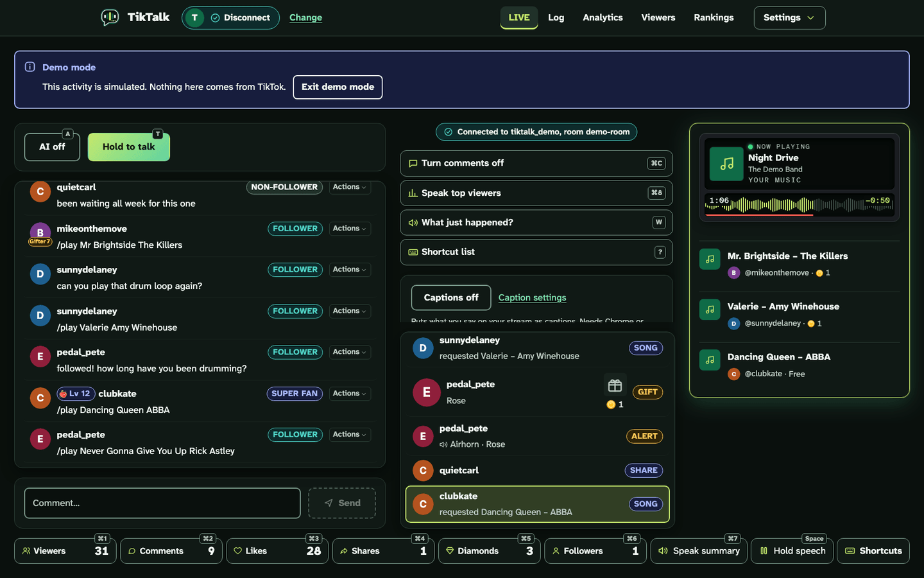Click the Lv 12 badge beside clubkate
The width and height of the screenshot is (924, 578).
(x=76, y=394)
